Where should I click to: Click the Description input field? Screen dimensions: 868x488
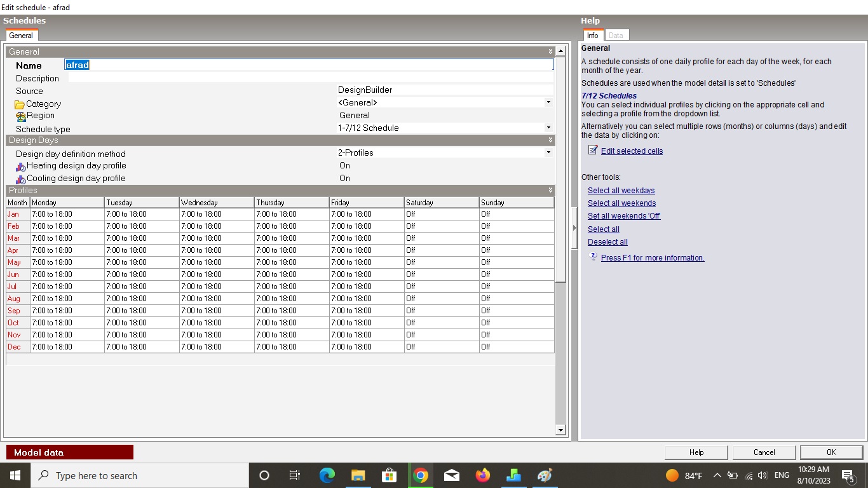point(310,78)
